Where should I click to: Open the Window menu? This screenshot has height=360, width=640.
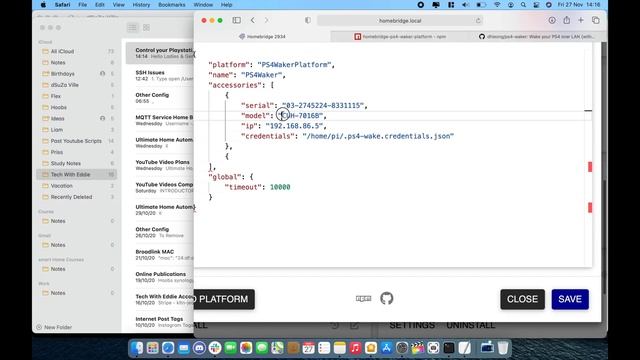click(x=203, y=5)
